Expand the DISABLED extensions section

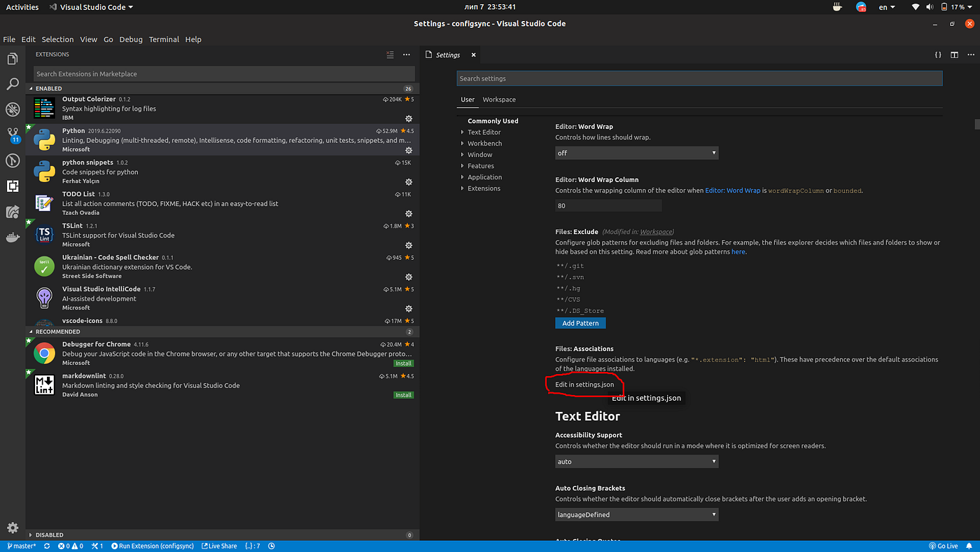223,534
